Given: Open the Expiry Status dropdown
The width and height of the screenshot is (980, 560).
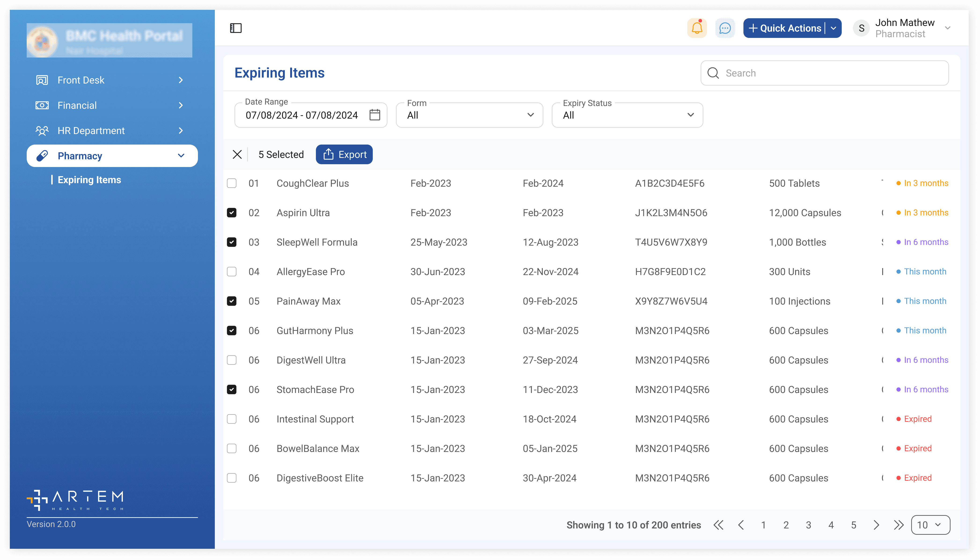Looking at the screenshot, I should click(x=627, y=115).
